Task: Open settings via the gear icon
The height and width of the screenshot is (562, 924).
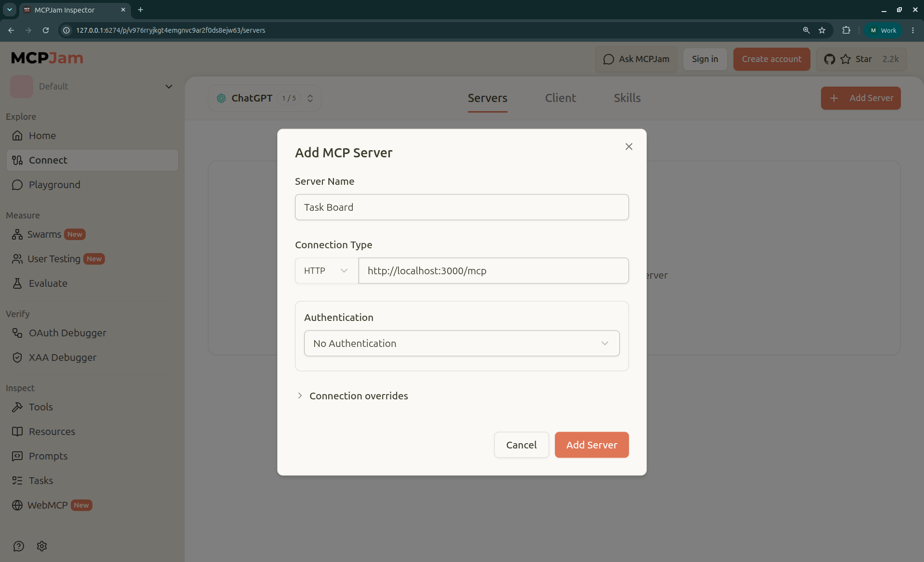Action: (42, 546)
